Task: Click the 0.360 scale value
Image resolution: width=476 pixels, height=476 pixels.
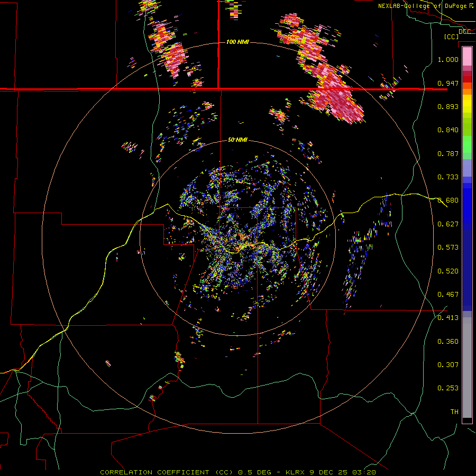Action: [448, 341]
